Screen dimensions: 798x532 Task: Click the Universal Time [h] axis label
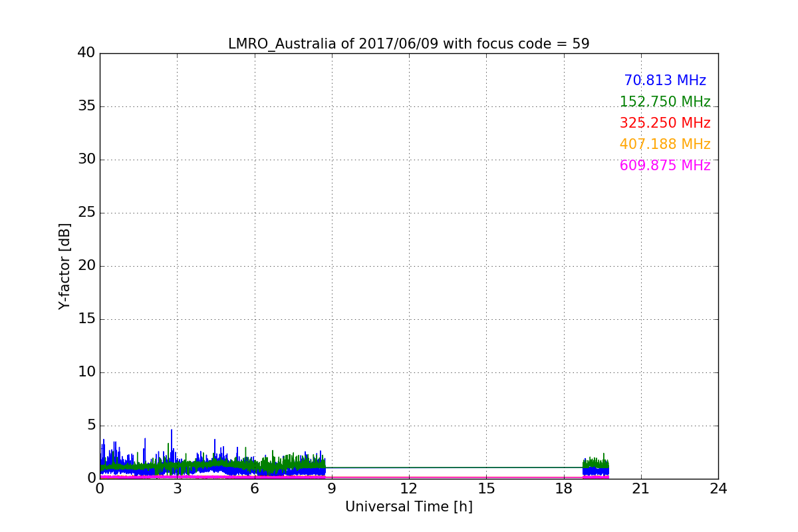click(x=408, y=507)
